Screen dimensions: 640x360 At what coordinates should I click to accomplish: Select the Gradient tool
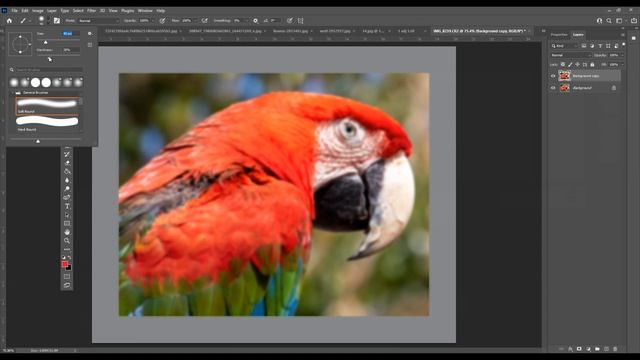click(x=67, y=171)
